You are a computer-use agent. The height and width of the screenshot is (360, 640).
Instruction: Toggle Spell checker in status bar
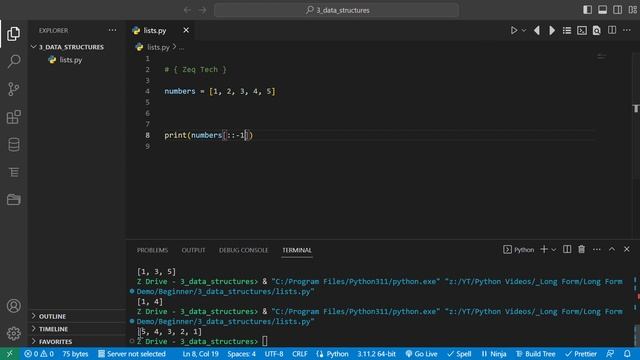(459, 354)
